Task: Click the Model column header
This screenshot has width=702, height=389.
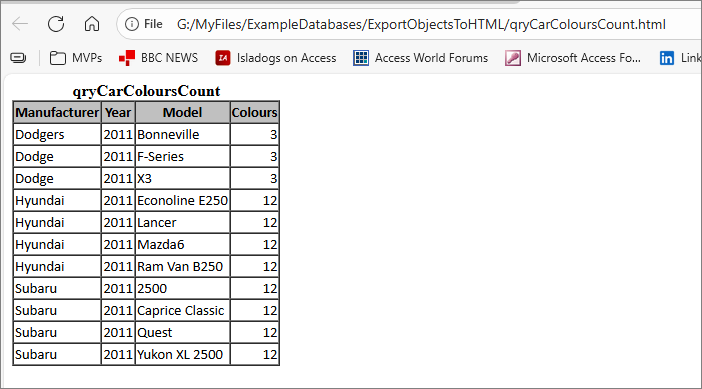Action: (x=182, y=112)
